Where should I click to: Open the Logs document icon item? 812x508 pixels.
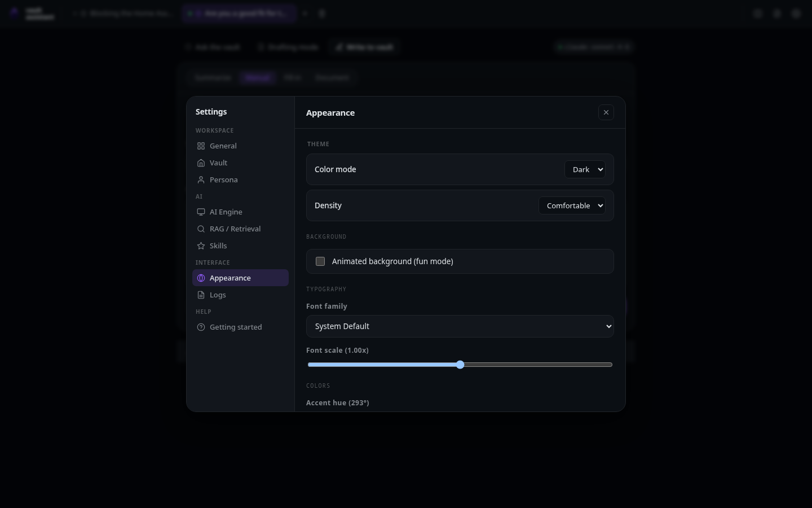[x=201, y=295]
